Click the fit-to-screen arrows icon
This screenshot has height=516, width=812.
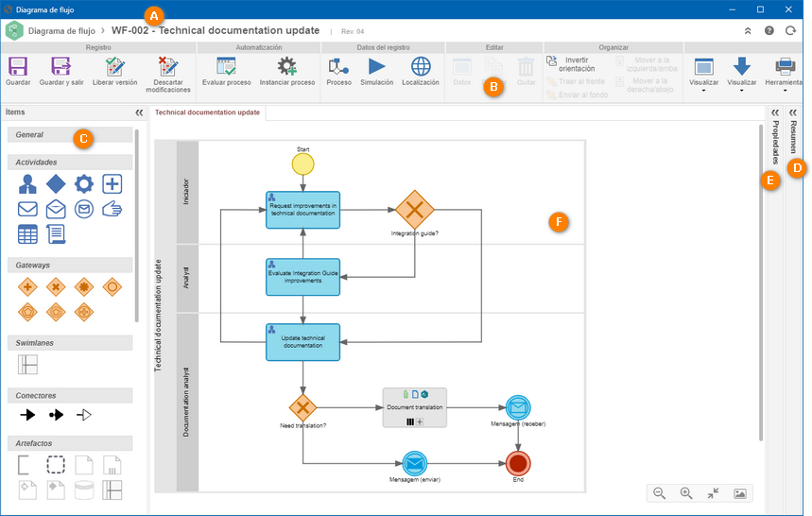click(713, 493)
